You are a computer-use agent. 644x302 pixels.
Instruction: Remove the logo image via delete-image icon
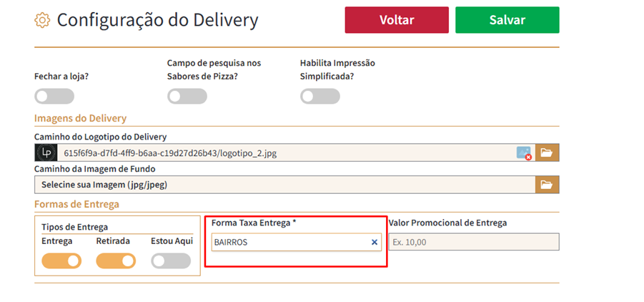pos(524,153)
